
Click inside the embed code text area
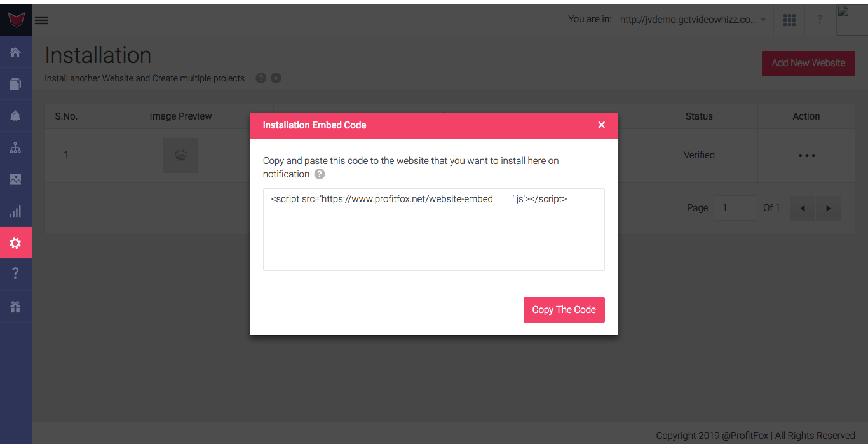(434, 230)
